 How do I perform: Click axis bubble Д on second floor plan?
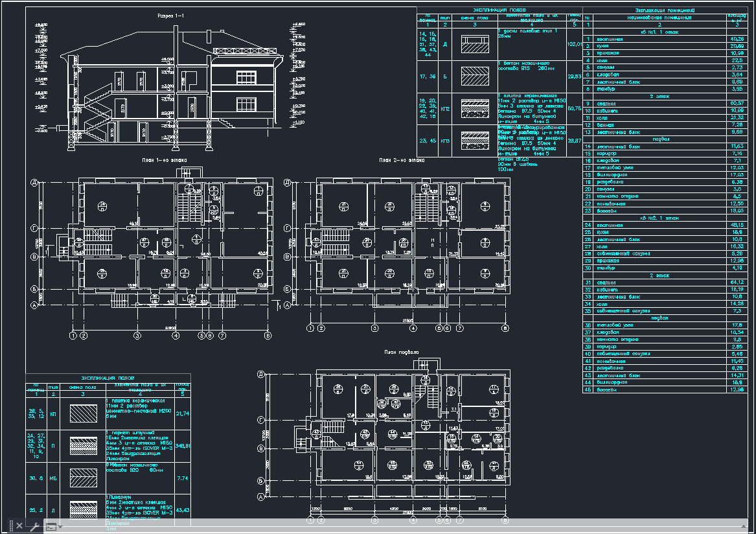click(288, 182)
